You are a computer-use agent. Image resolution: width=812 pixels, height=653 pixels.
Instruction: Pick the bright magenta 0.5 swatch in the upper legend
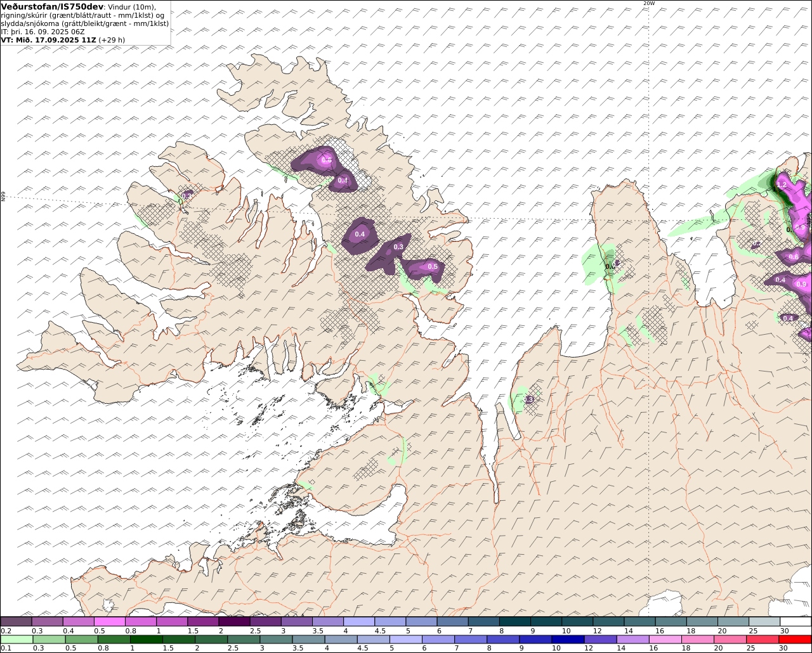click(109, 621)
